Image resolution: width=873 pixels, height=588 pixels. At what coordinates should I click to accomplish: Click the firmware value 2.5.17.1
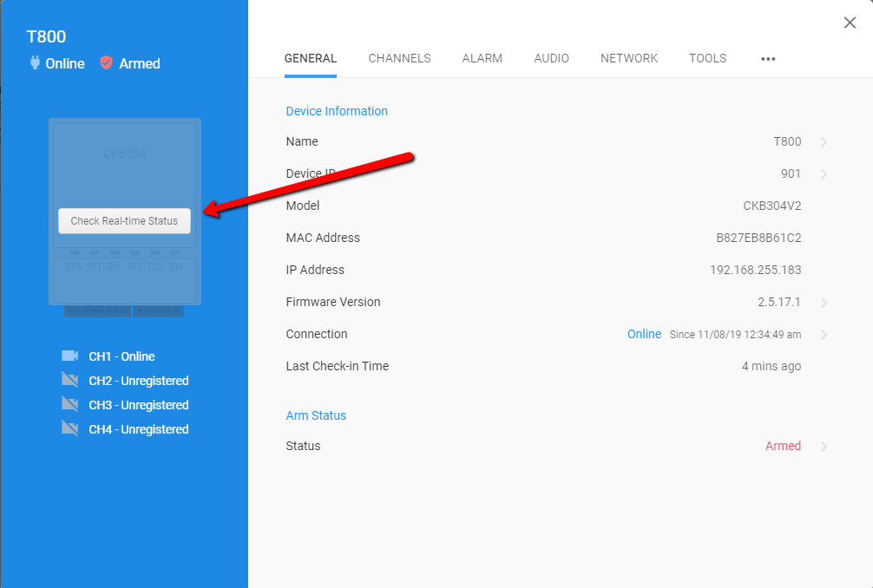tap(779, 302)
